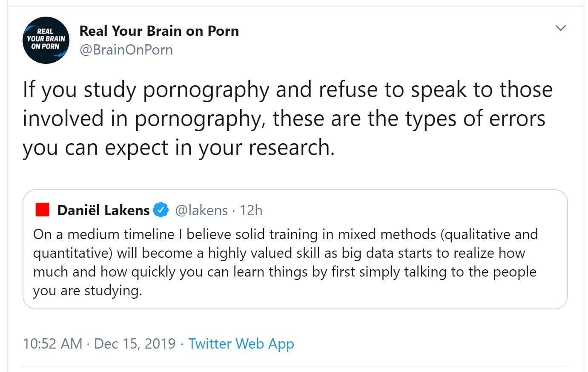Viewport: 588px width, 372px height.
Task: Click the tweet line starting "If you study"
Action: 287,90
